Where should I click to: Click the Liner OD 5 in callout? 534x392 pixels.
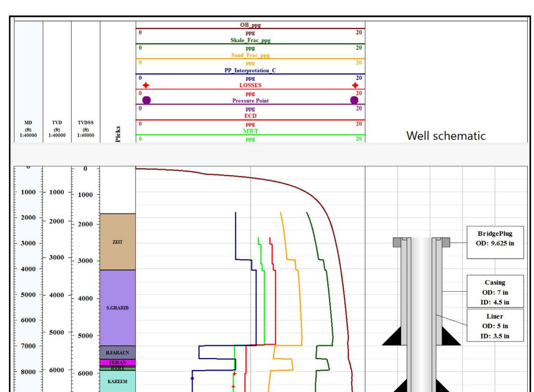pyautogui.click(x=495, y=326)
